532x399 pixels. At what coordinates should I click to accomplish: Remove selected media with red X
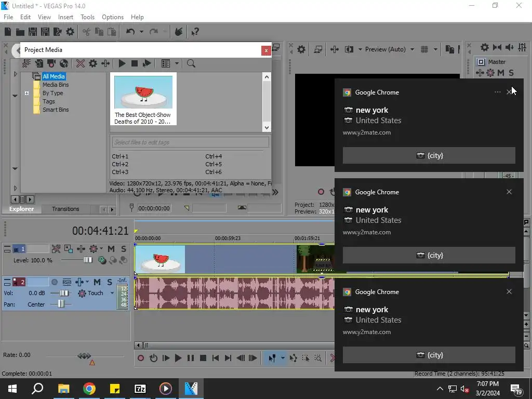tap(81, 63)
